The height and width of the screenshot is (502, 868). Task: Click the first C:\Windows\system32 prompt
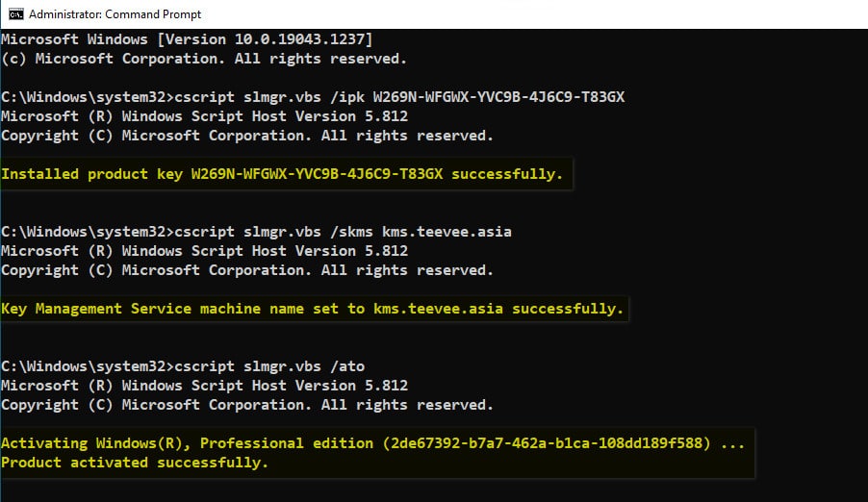(88, 97)
